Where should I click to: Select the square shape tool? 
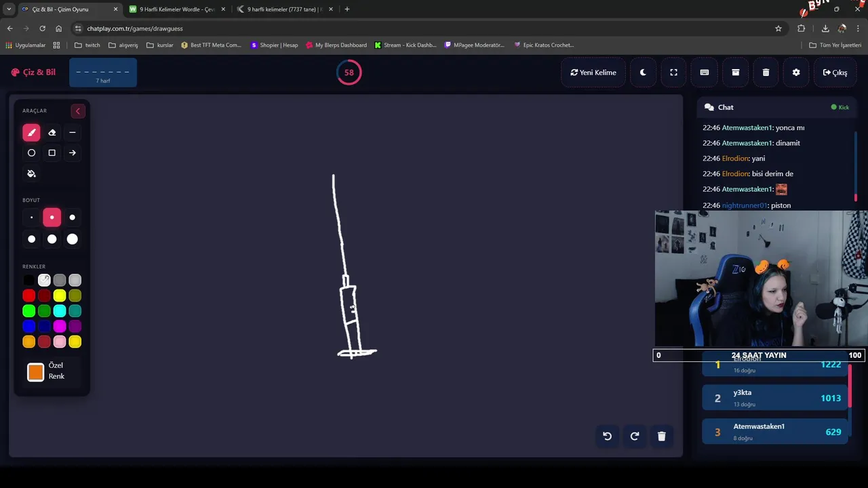pos(52,153)
